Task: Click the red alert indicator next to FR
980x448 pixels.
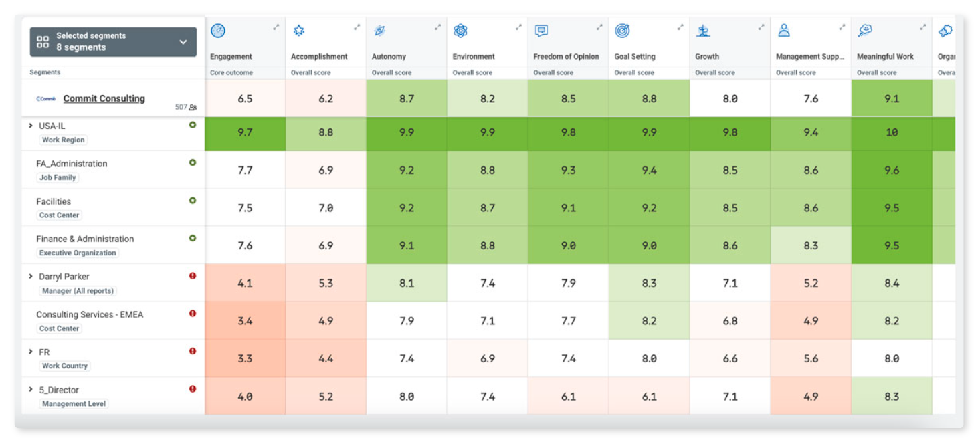Action: point(191,350)
